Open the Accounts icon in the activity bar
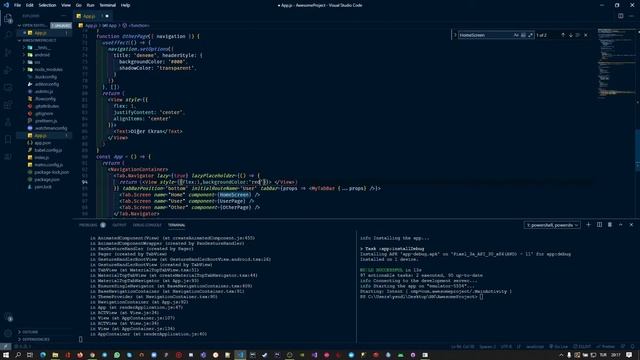The width and height of the screenshot is (640, 360). click(x=8, y=317)
